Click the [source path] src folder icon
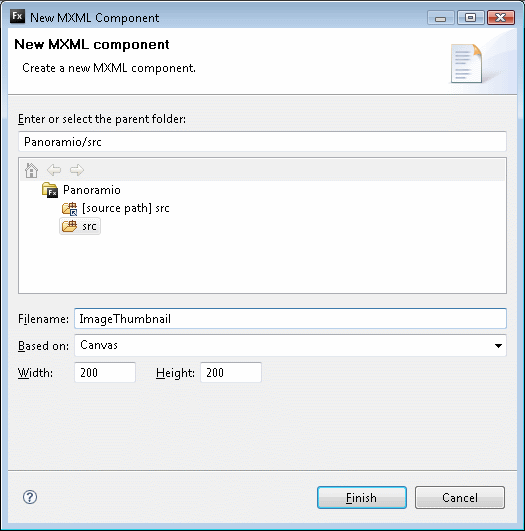Viewport: 525px width, 531px height. 69,208
